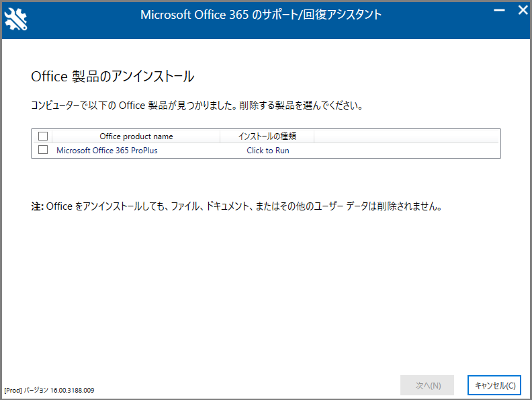Click the Click to Run cell

268,151
